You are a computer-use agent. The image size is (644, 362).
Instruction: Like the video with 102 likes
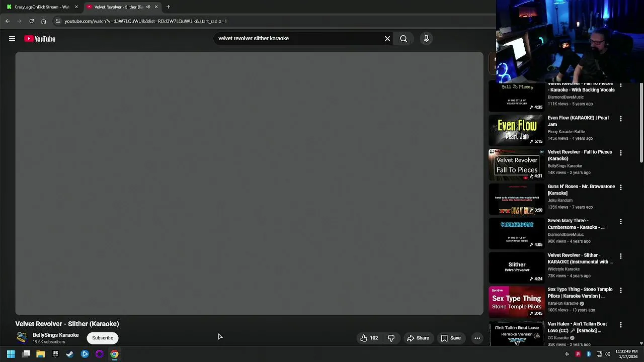369,338
